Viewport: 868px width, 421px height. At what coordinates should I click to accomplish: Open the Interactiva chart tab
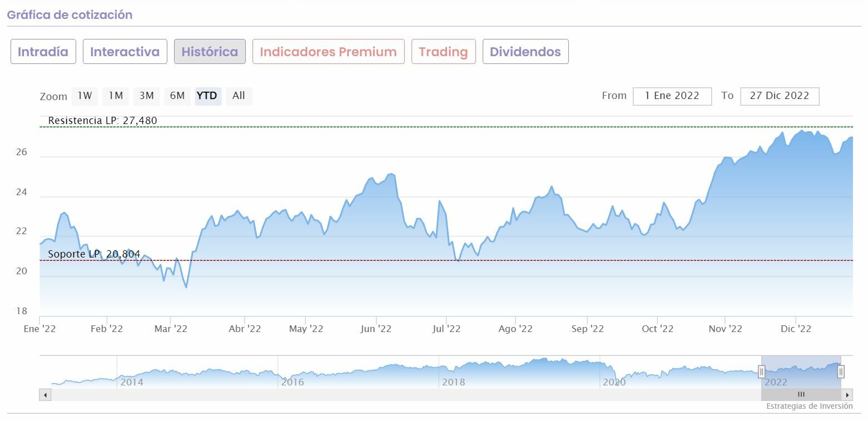(x=125, y=52)
